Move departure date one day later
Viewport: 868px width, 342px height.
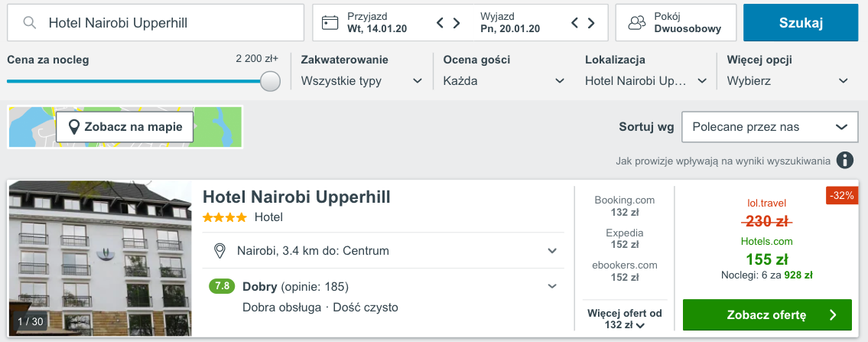(x=592, y=23)
